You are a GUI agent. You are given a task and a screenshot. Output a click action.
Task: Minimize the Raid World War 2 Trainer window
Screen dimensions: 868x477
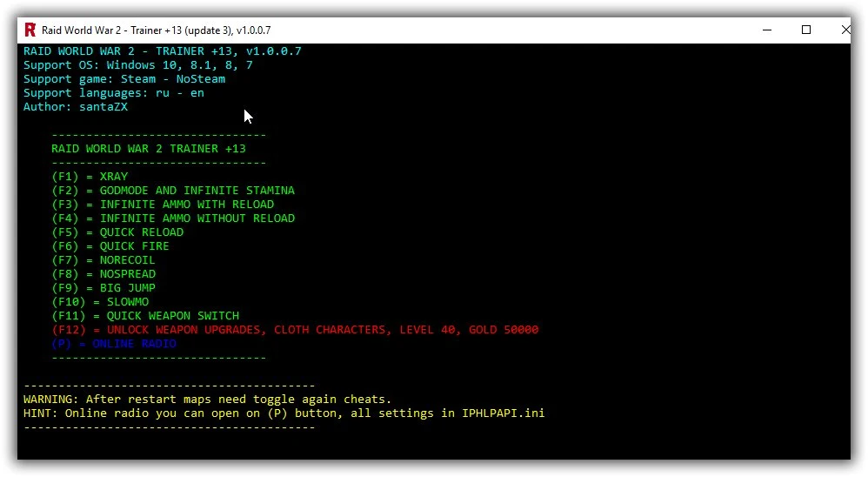click(x=767, y=30)
